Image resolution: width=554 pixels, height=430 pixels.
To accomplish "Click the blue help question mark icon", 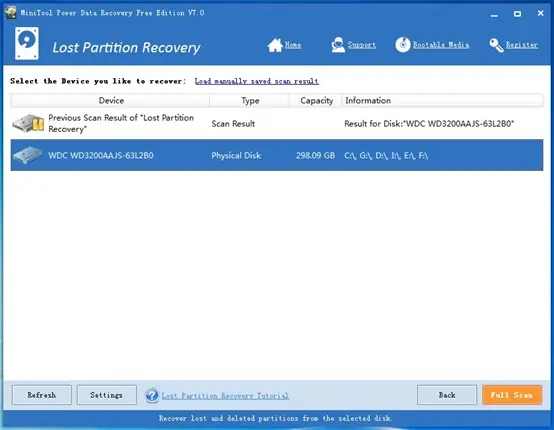I will coord(152,395).
